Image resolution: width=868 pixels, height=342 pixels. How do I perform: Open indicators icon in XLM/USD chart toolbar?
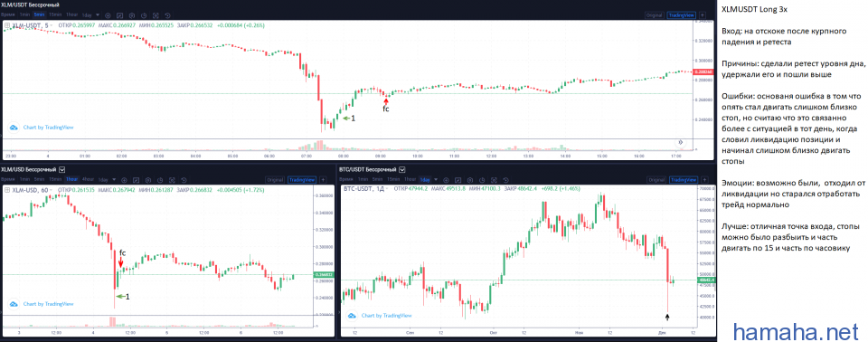(x=137, y=180)
